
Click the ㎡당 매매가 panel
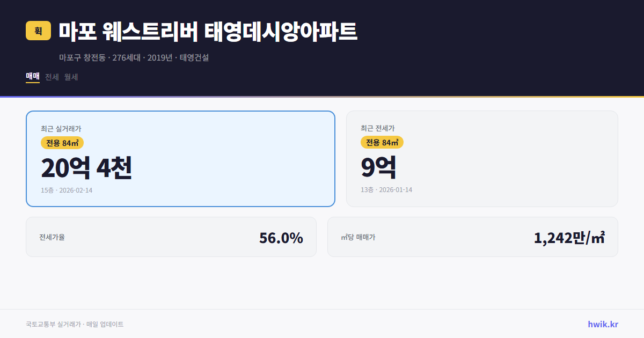472,237
